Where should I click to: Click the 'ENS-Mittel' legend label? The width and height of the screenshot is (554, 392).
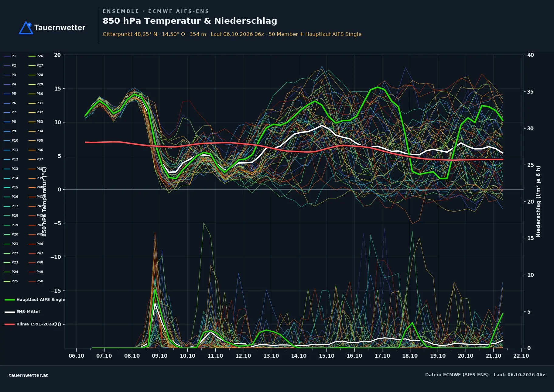[28, 311]
